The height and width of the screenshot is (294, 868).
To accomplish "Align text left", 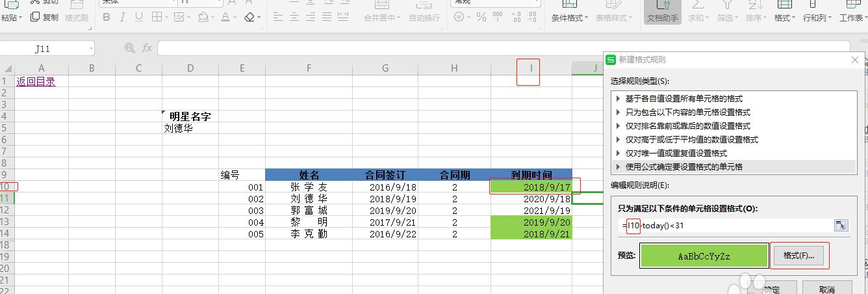I will pos(277,18).
